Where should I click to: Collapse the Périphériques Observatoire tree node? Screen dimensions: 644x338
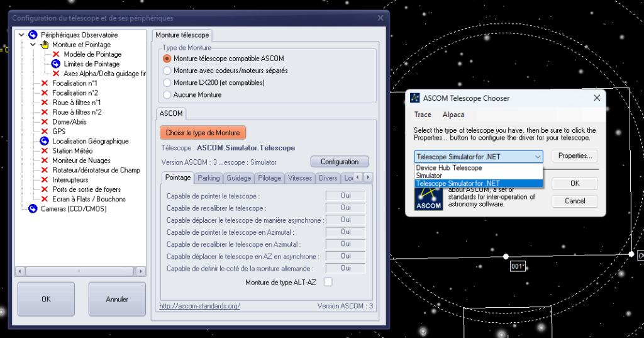21,35
